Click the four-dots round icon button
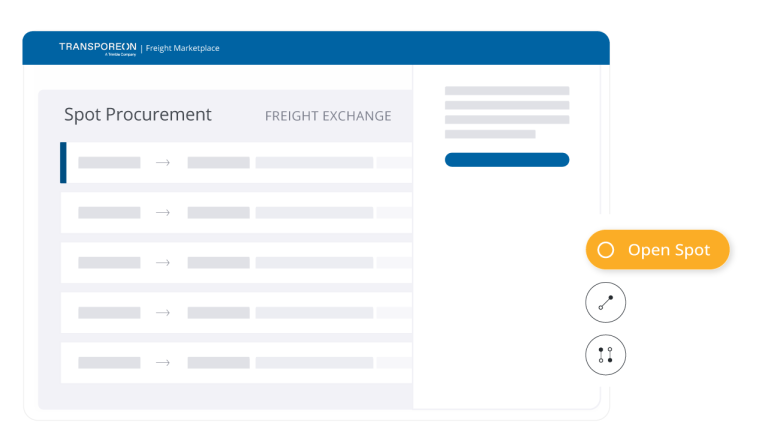 pos(605,355)
